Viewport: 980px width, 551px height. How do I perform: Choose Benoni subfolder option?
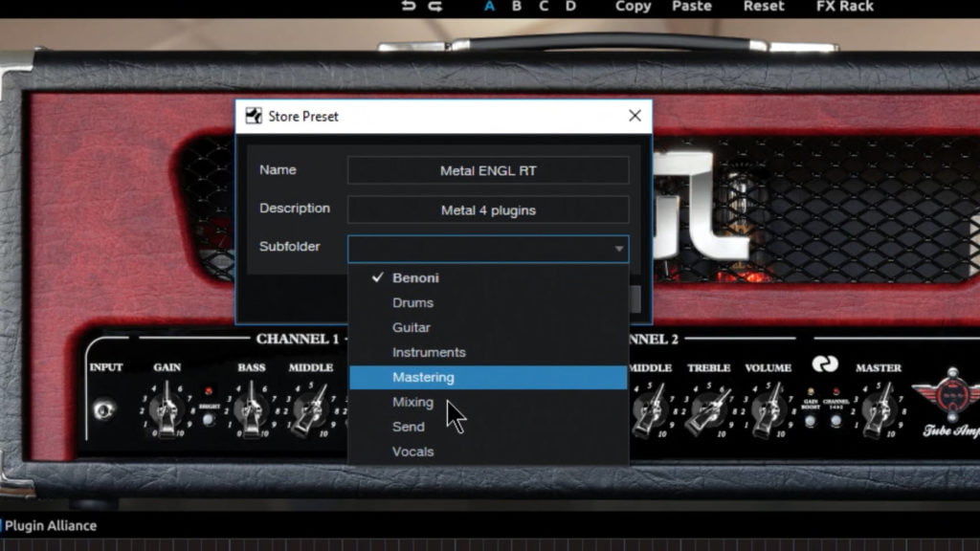pyautogui.click(x=488, y=278)
